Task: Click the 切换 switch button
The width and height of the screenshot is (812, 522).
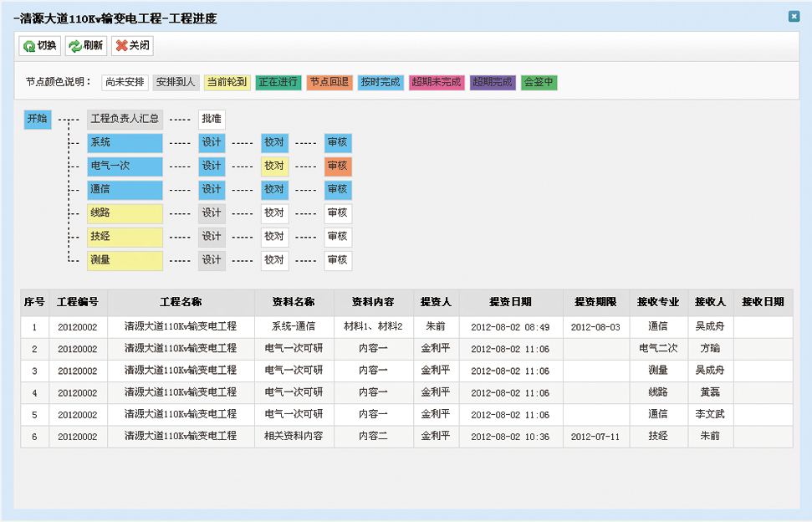Action: [40, 46]
